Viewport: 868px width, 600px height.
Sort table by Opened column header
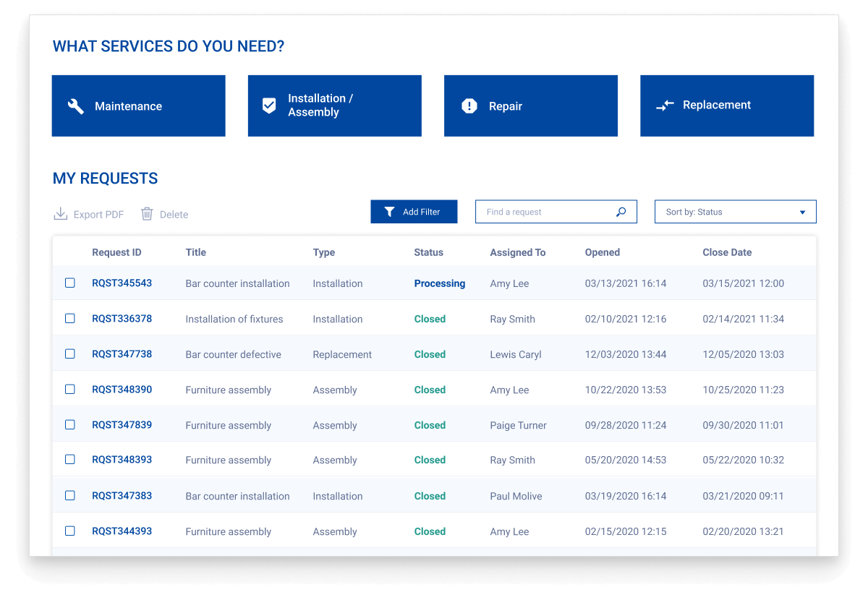[x=602, y=252]
